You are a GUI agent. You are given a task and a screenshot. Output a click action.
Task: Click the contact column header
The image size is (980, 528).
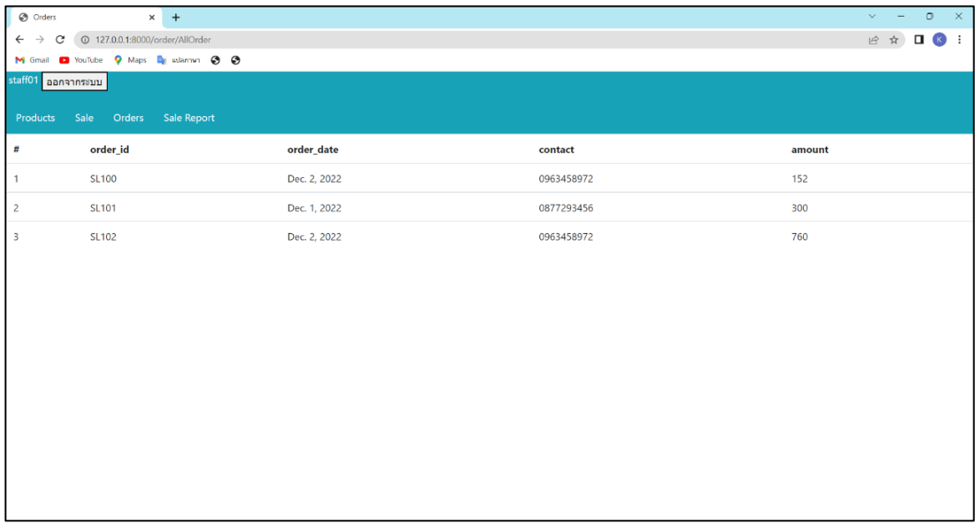click(x=556, y=150)
